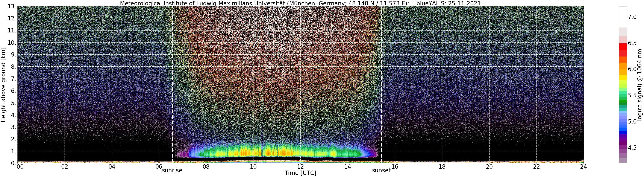Click the y-axis tick label '3.'
Screen dimensions: 644x177
click(14, 127)
